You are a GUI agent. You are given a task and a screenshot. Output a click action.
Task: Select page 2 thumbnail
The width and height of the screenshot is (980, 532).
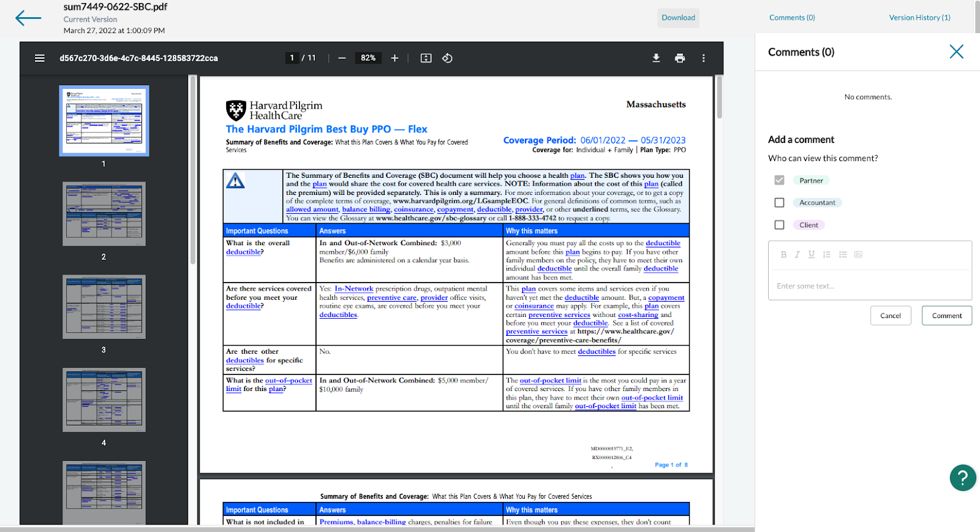(x=104, y=214)
